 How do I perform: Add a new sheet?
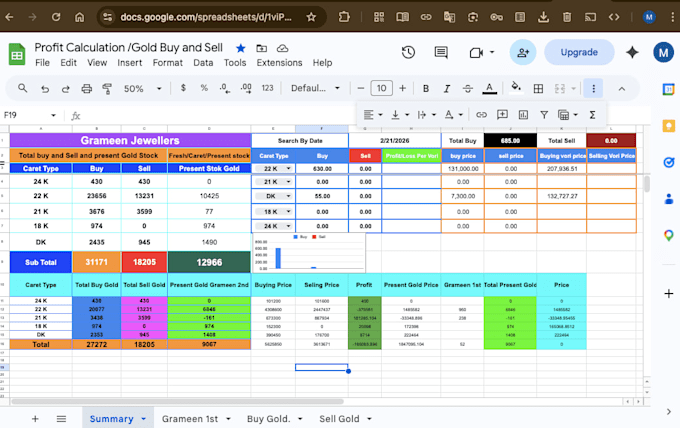[35, 418]
